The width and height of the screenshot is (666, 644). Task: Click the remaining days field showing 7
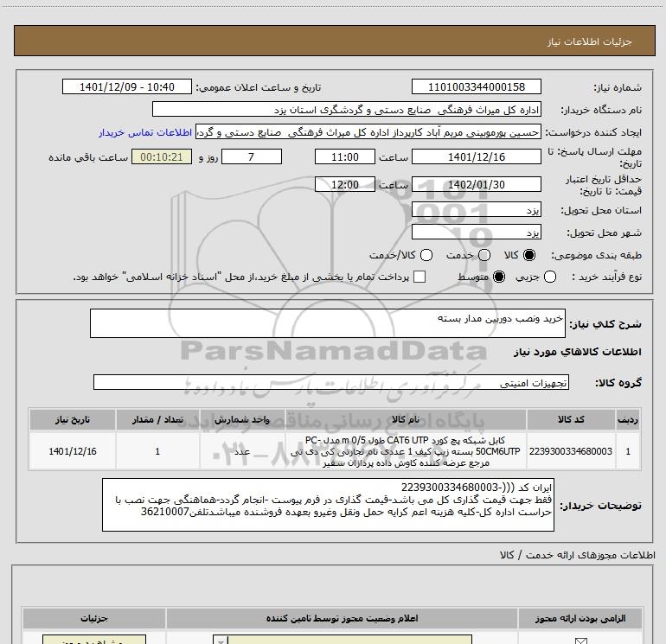252,156
